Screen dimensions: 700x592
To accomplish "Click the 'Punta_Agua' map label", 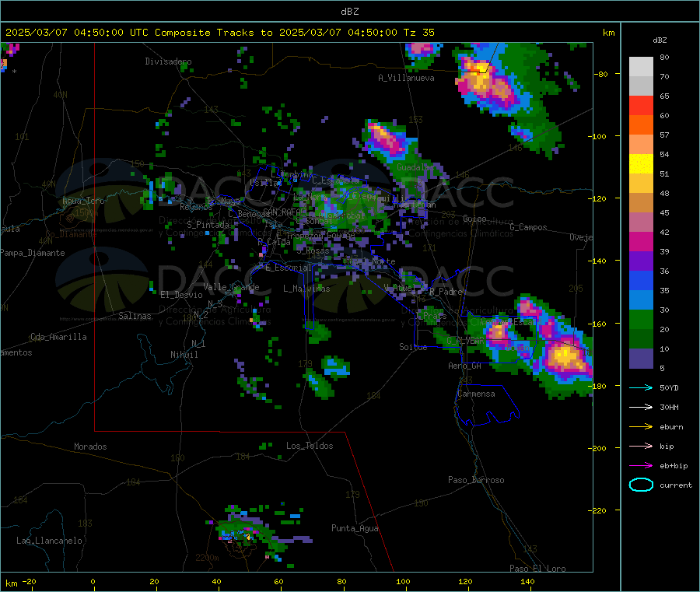I will (x=355, y=528).
